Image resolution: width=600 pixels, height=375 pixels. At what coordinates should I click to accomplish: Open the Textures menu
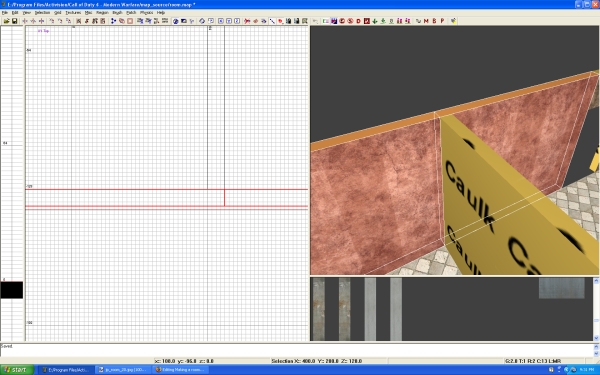[x=73, y=13]
